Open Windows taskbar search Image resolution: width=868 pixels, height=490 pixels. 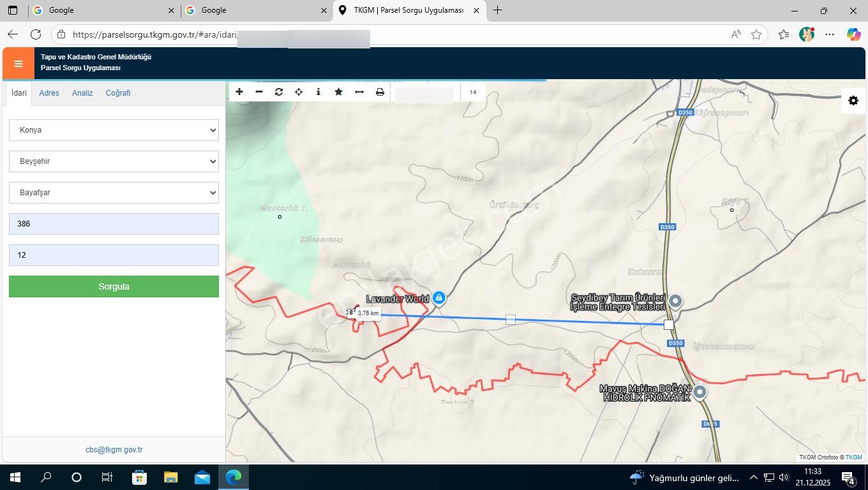(46, 477)
